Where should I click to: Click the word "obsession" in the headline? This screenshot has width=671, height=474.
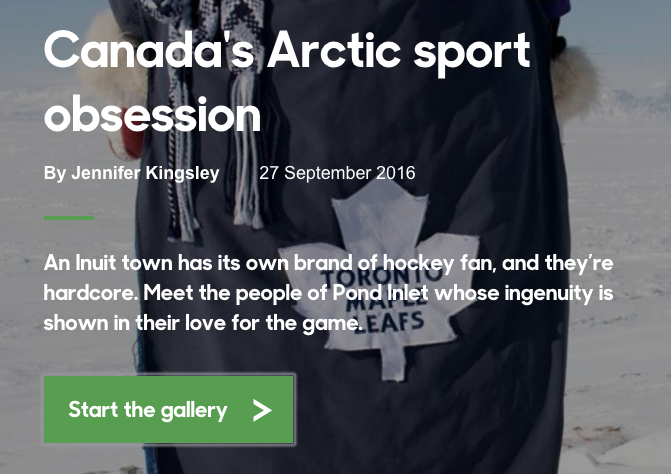click(x=152, y=113)
